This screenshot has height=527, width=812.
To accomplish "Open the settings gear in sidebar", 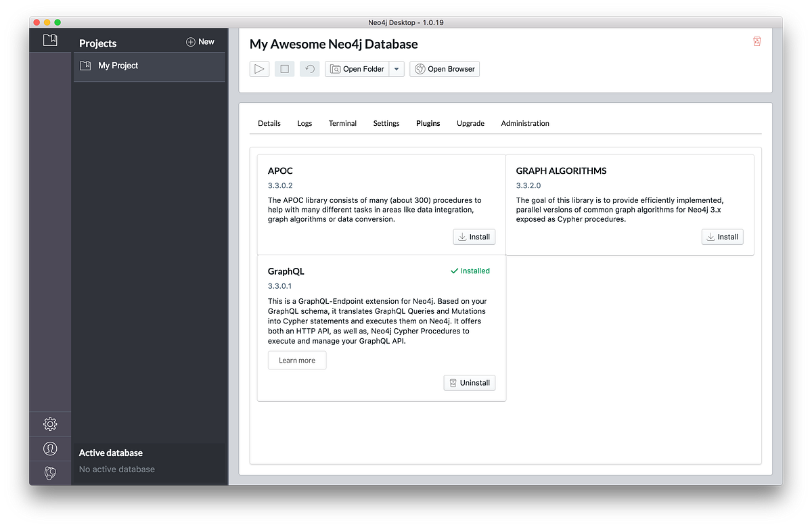I will (x=50, y=424).
